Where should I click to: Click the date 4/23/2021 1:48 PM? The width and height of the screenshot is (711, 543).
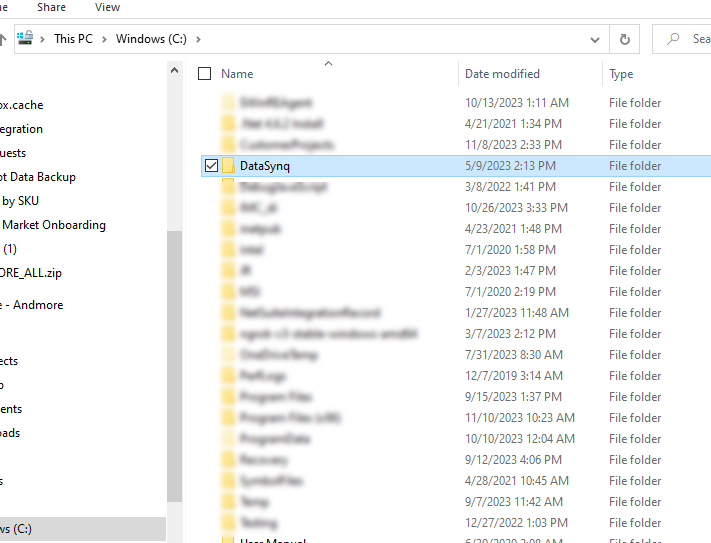click(513, 229)
